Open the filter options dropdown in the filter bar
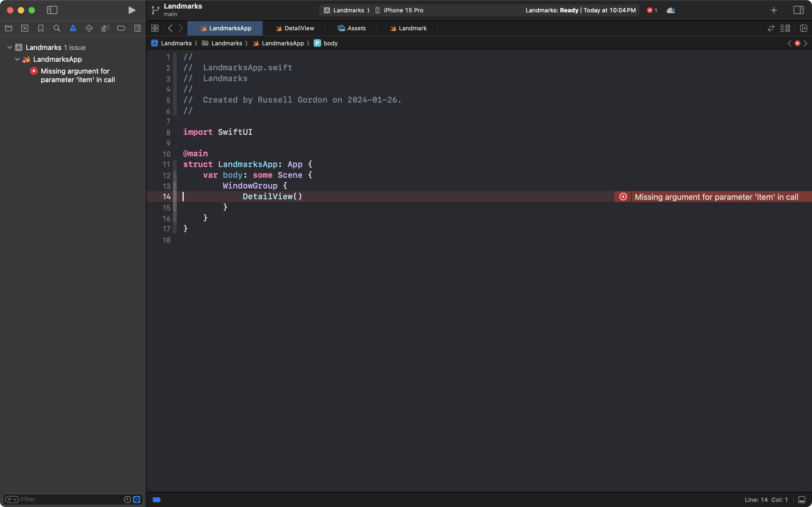Viewport: 812px width, 507px height. [x=12, y=499]
